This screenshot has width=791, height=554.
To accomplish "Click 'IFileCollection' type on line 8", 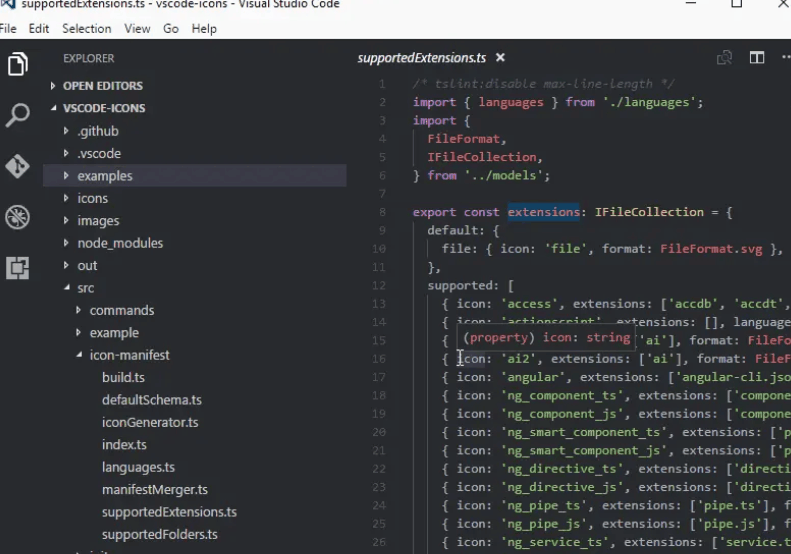I will click(649, 212).
